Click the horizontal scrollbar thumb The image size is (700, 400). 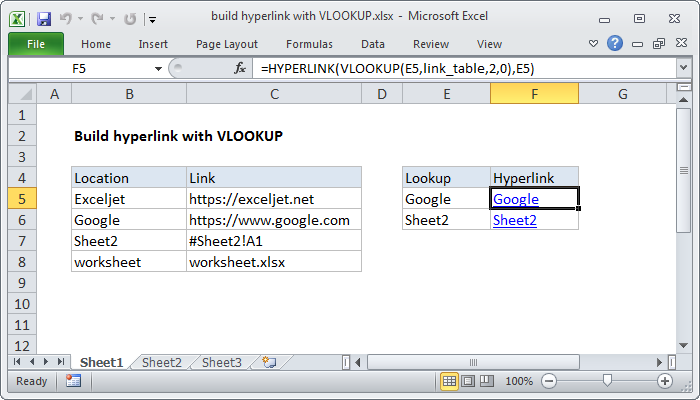click(473, 362)
